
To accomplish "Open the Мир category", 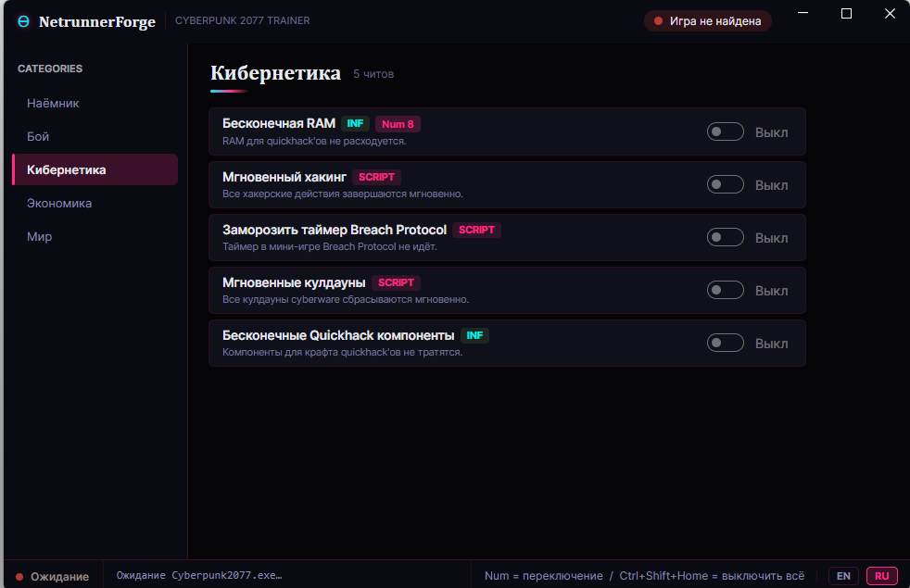I will (95, 237).
